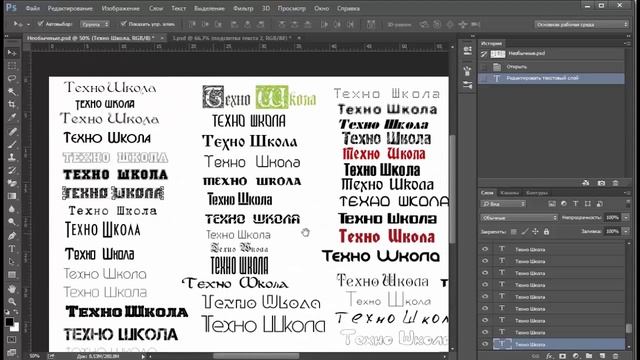Open tool preset picker arrow

click(28, 24)
